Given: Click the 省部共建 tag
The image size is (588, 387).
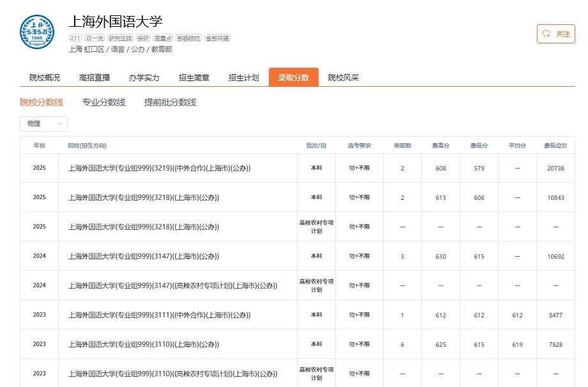Looking at the screenshot, I should coord(218,38).
